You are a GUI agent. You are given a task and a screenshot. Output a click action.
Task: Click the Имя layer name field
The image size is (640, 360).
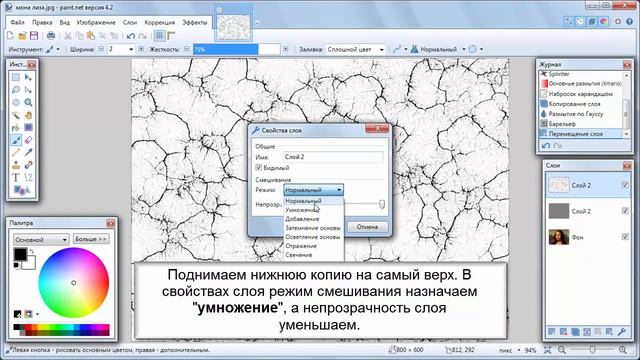pyautogui.click(x=333, y=157)
